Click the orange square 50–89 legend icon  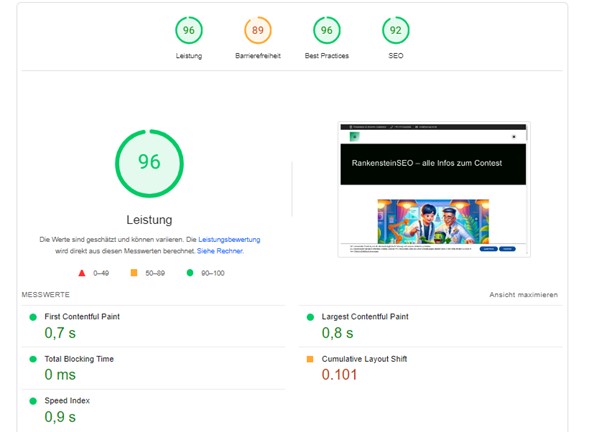pyautogui.click(x=134, y=272)
